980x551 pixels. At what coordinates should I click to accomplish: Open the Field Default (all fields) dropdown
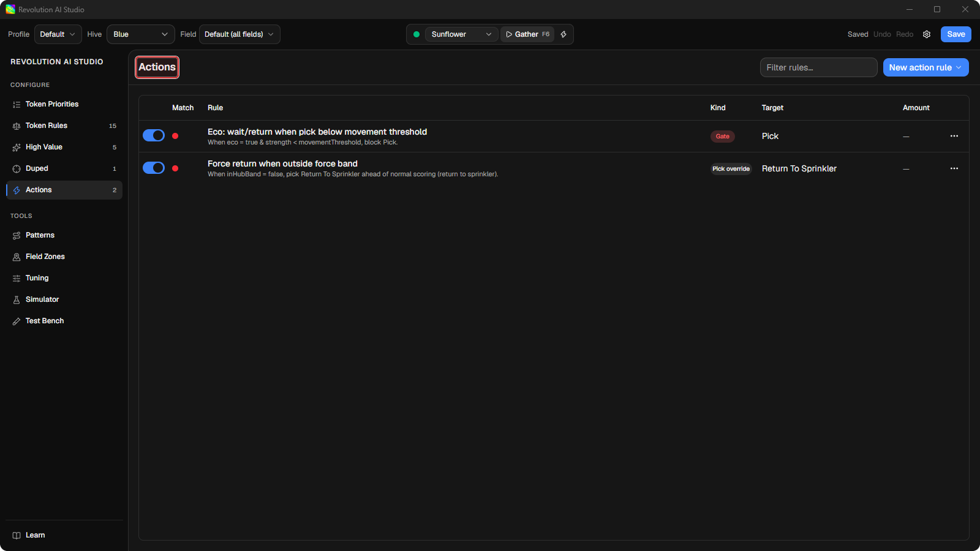239,34
